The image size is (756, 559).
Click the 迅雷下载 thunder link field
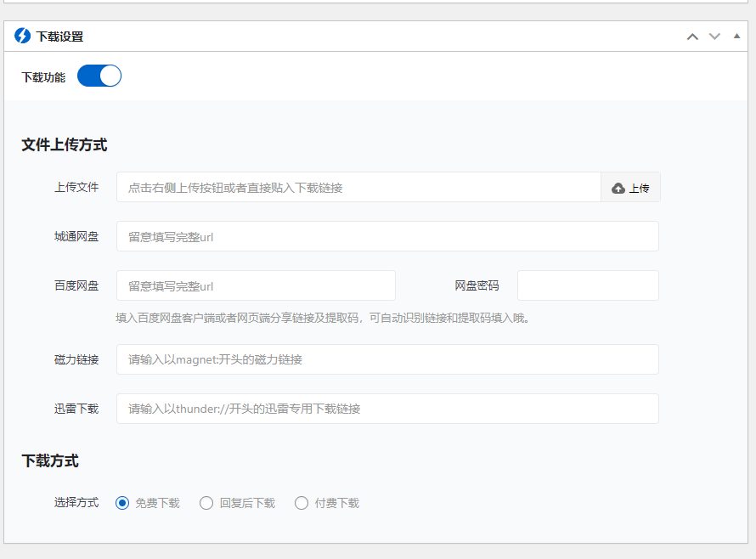(387, 409)
